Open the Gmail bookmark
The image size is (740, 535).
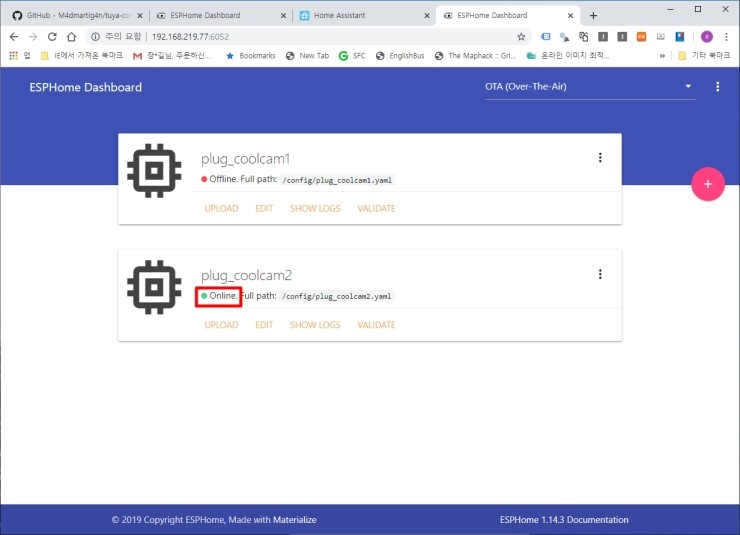[172, 56]
